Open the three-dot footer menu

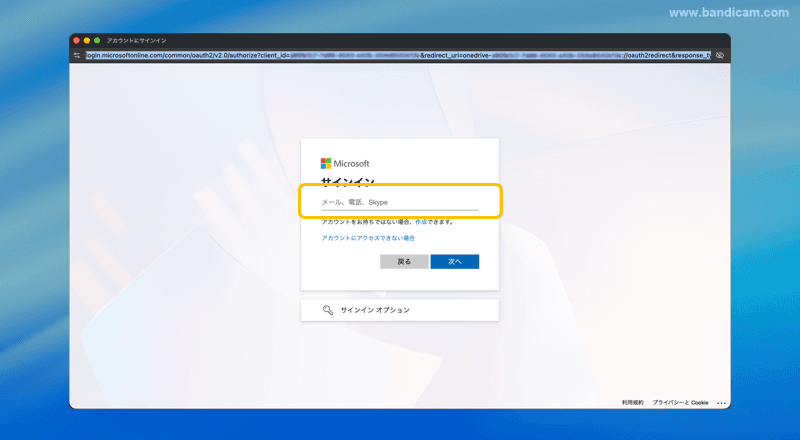pos(721,403)
